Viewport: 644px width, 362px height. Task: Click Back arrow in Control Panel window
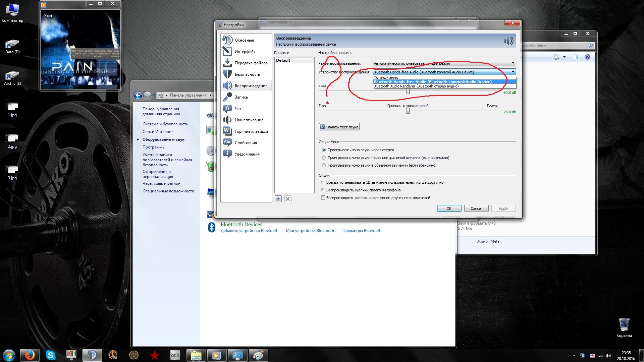point(138,95)
